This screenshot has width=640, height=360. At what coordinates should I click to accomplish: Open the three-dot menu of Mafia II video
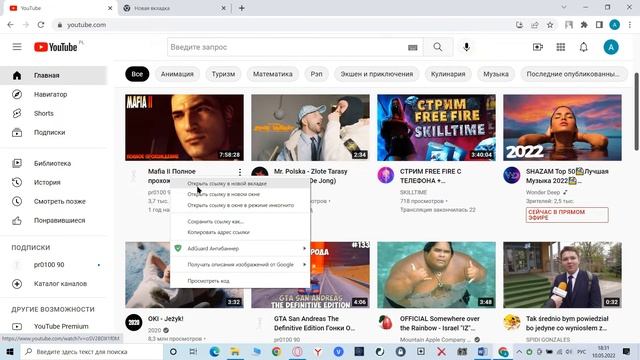click(240, 172)
